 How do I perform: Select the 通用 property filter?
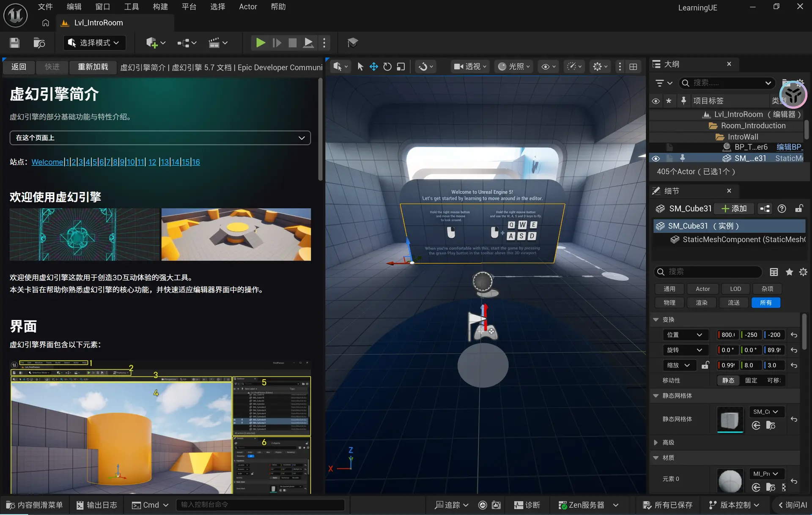point(669,289)
